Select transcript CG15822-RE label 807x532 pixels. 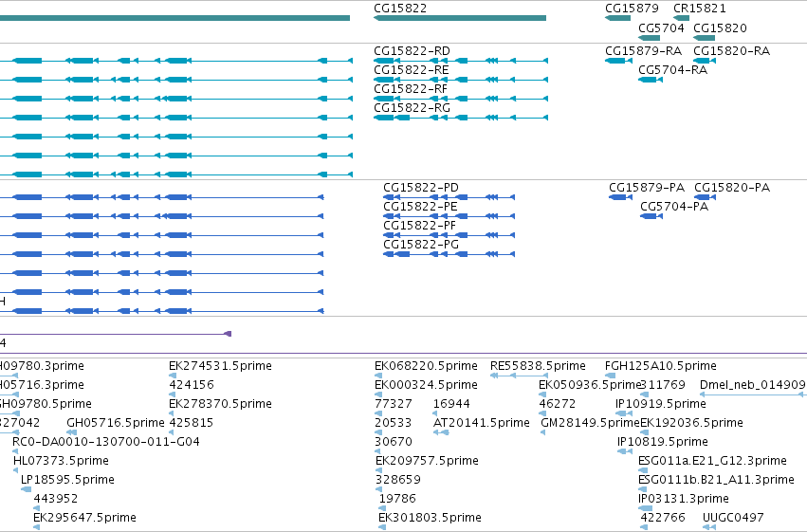point(412,70)
